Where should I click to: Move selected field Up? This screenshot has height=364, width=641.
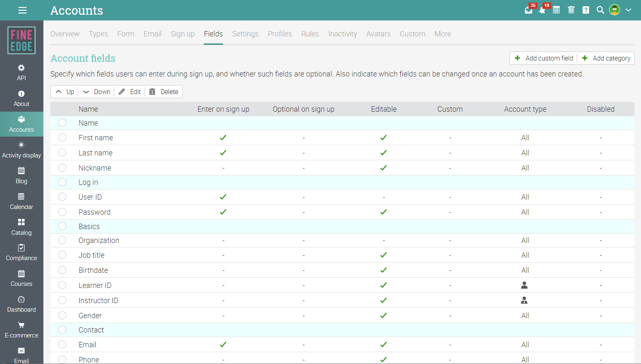coord(65,92)
